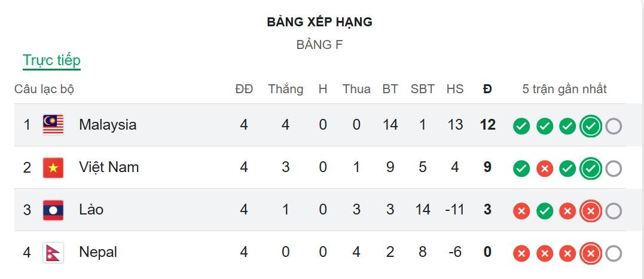Click Nepal's latest circled loss icon

point(591,254)
